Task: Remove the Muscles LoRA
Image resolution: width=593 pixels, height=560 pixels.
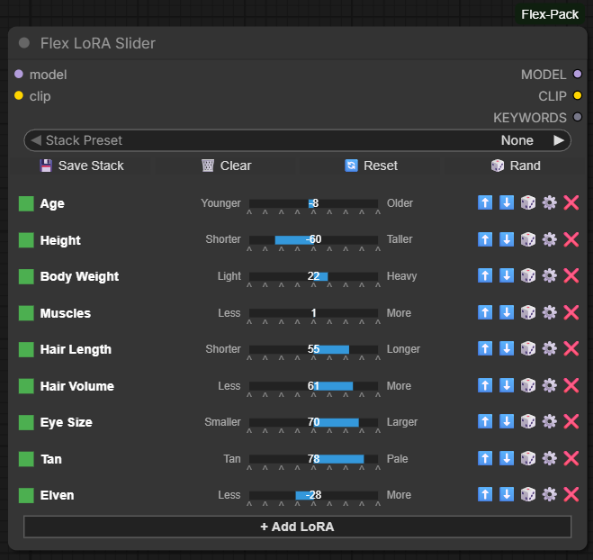Action: click(x=571, y=313)
